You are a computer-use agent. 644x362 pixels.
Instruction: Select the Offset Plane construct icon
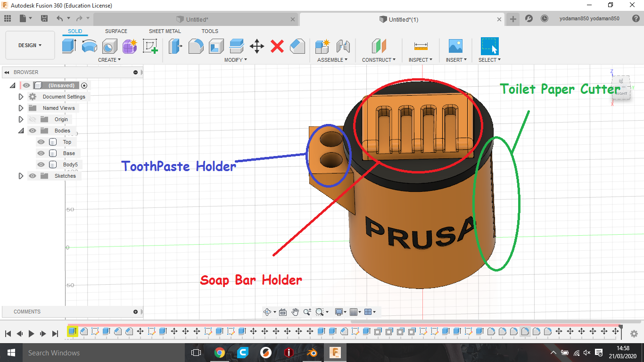point(379,46)
